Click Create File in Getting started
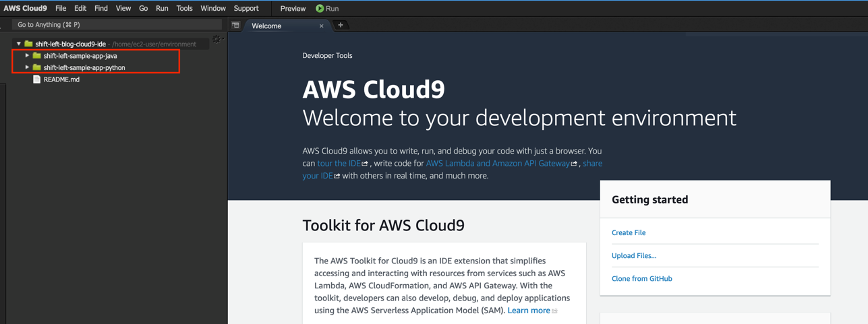Image resolution: width=868 pixels, height=324 pixels. coord(629,232)
